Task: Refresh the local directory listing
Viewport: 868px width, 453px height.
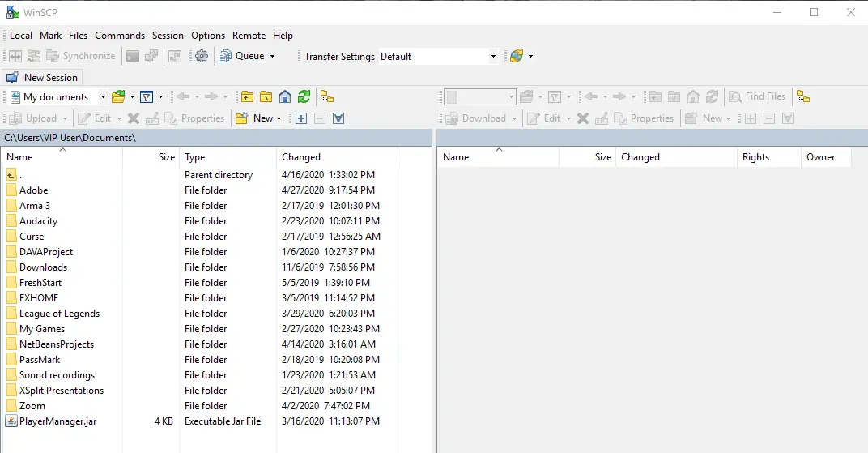Action: tap(304, 96)
